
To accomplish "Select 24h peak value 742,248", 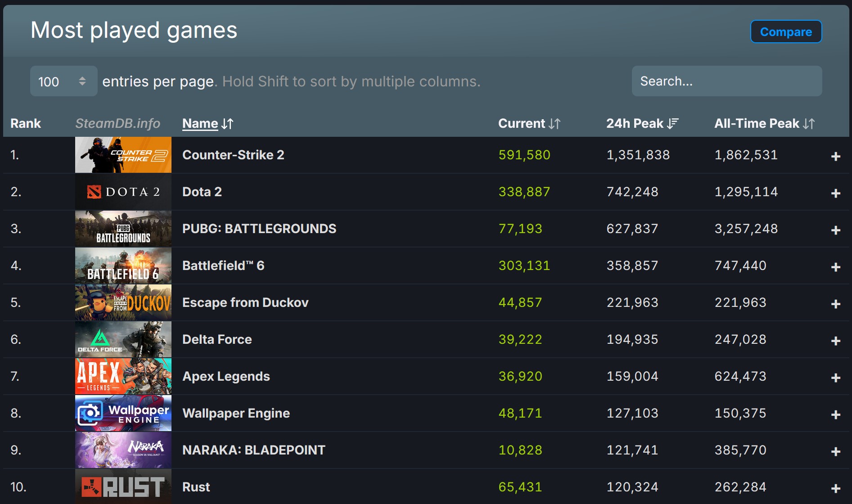I will pyautogui.click(x=632, y=192).
